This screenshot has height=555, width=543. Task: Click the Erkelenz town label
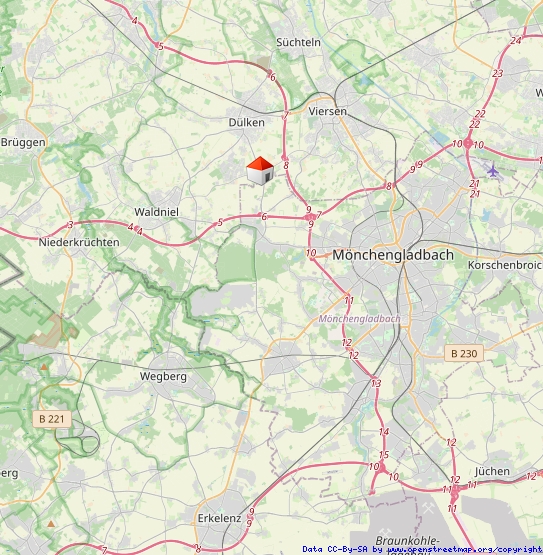[219, 519]
